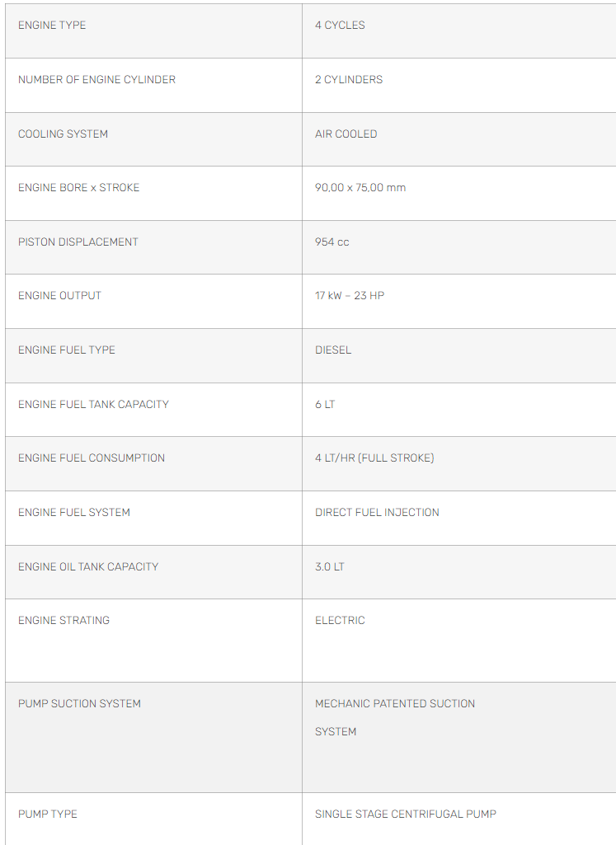Viewport: 616px width, 845px height.
Task: Select the AIR COOLED value
Action: click(x=346, y=134)
